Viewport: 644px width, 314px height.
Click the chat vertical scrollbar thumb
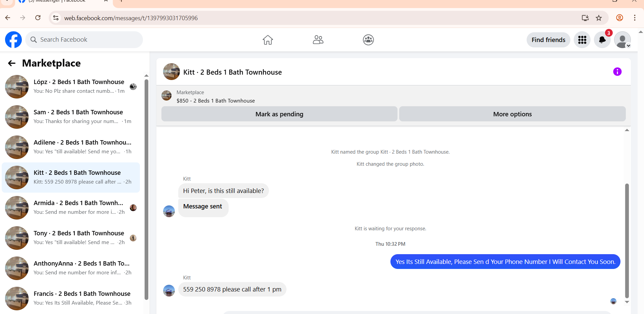pos(627,241)
